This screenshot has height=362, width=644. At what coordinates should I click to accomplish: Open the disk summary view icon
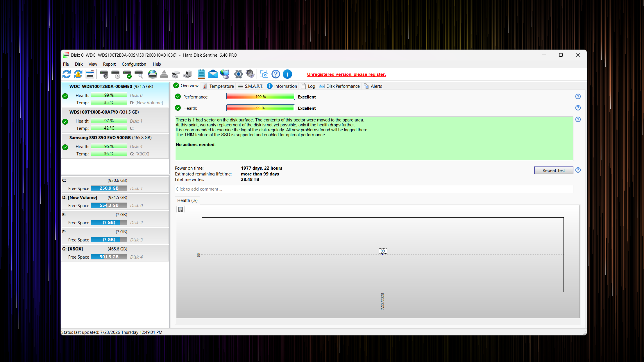(x=90, y=74)
